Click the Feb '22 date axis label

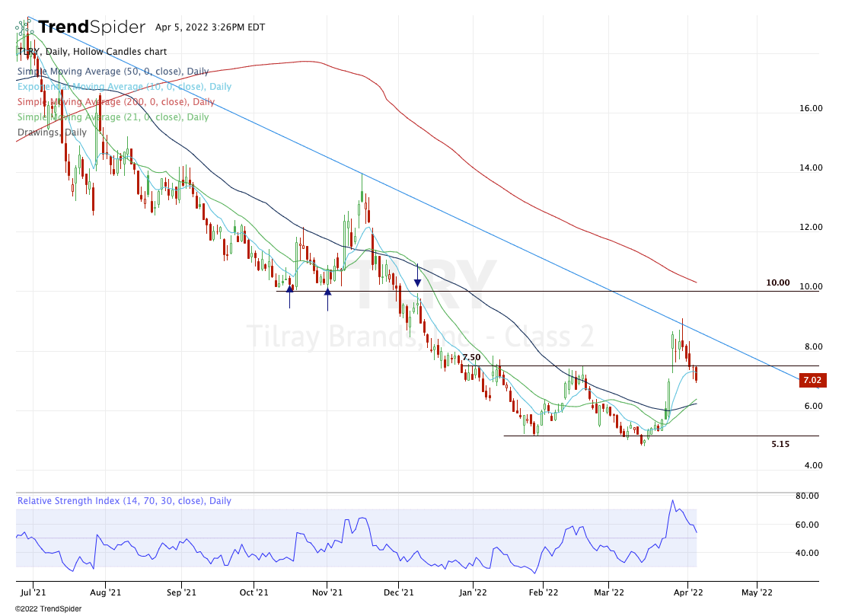tap(544, 592)
